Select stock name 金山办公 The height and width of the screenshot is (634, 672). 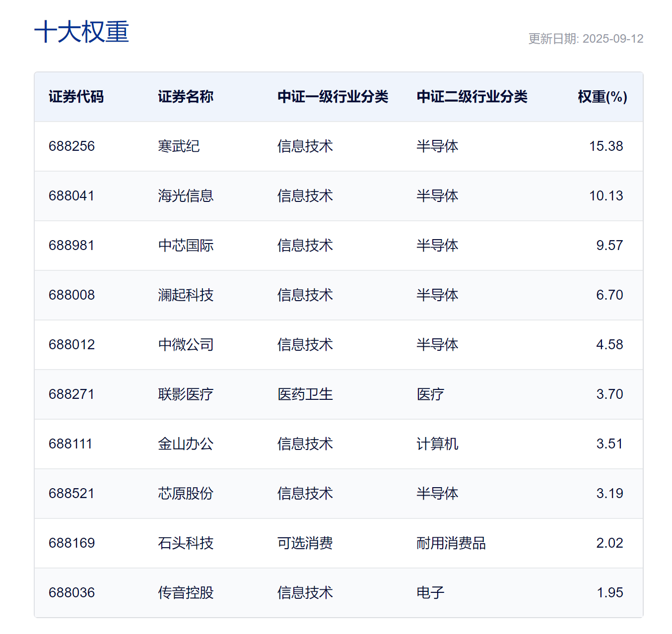(x=186, y=444)
